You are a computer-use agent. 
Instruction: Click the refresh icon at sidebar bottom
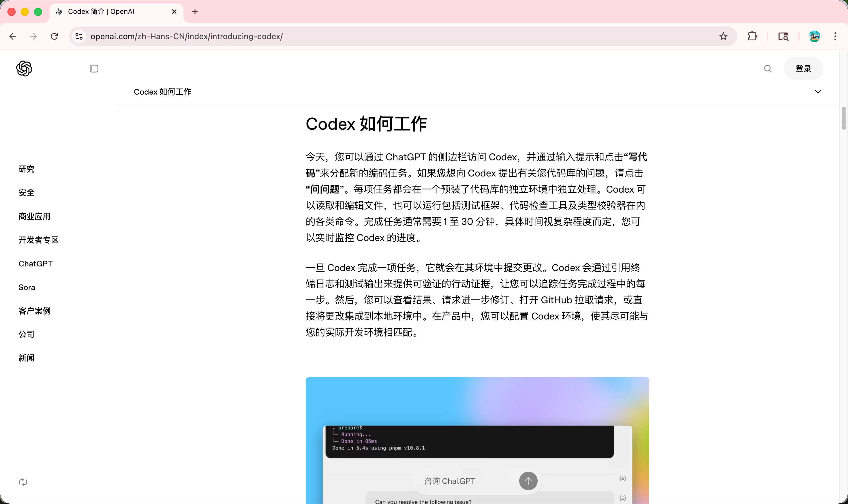[23, 482]
